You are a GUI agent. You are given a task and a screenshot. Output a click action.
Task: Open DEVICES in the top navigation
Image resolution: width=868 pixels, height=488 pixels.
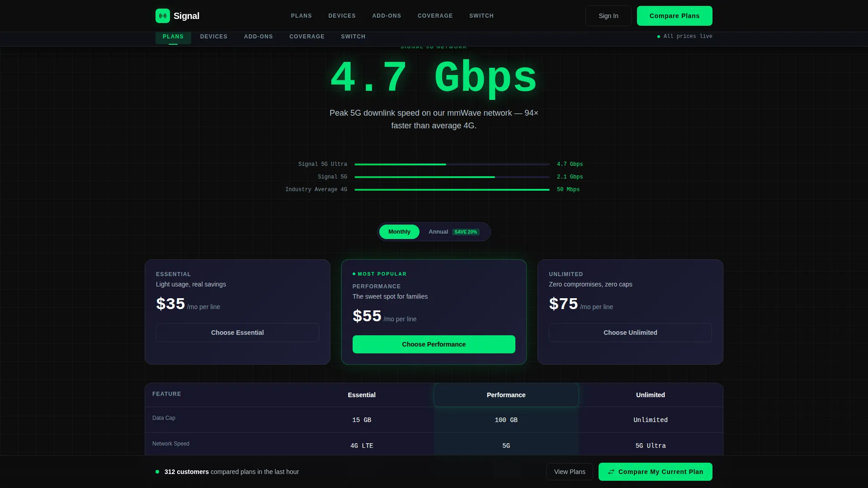342,16
